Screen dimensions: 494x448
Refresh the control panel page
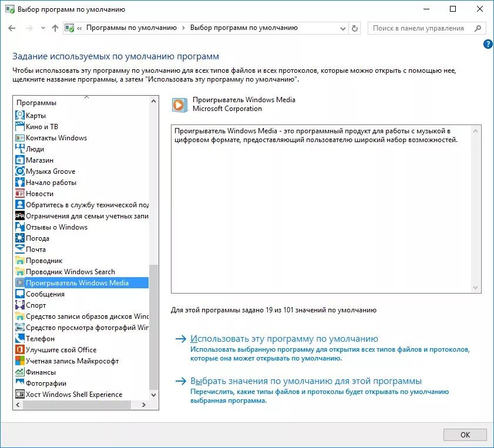355,28
